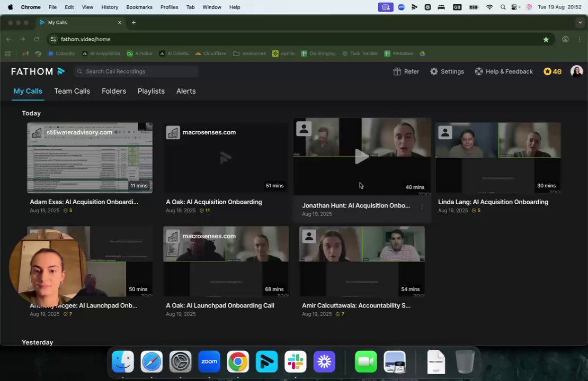Click action items count 7 under Anthony Mcgee
This screenshot has width=588, height=381.
pyautogui.click(x=68, y=314)
